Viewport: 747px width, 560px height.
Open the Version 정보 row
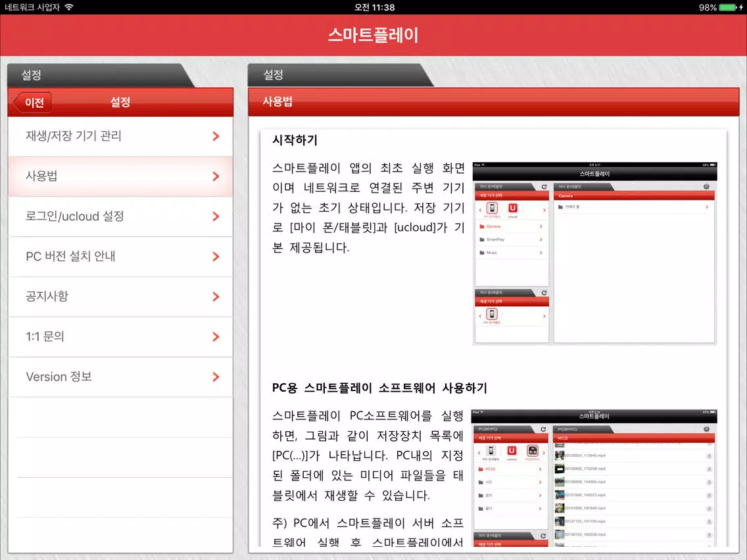[x=120, y=377]
